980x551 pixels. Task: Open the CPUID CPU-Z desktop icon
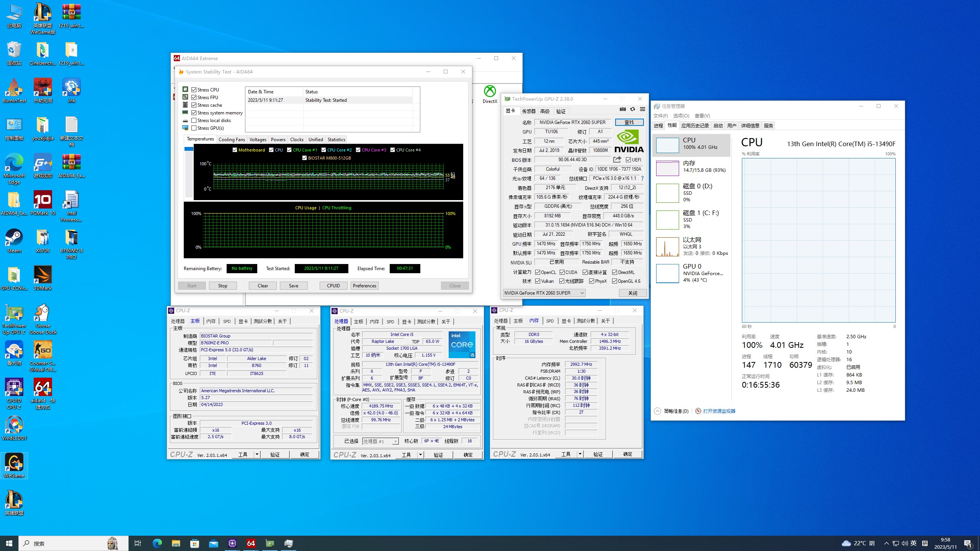click(x=14, y=394)
